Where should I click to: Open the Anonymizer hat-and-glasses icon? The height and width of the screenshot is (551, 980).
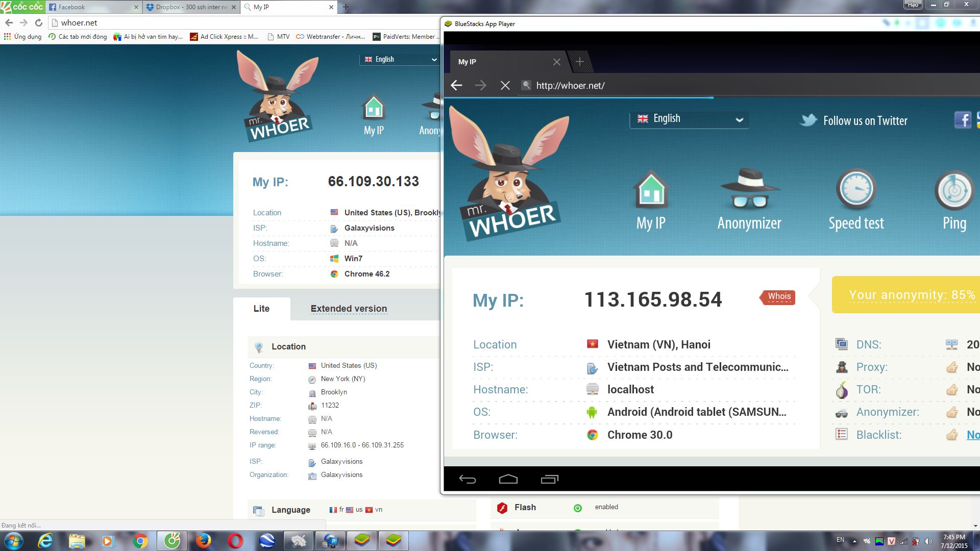(x=749, y=189)
